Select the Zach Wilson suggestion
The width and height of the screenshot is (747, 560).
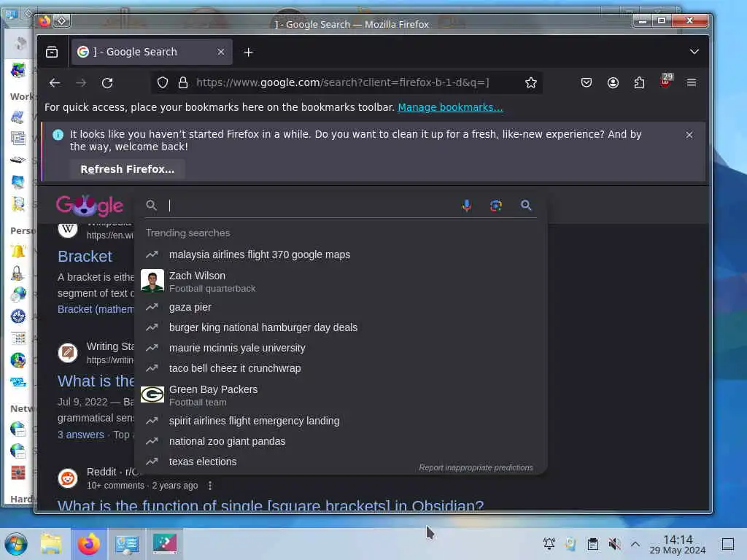(x=341, y=281)
